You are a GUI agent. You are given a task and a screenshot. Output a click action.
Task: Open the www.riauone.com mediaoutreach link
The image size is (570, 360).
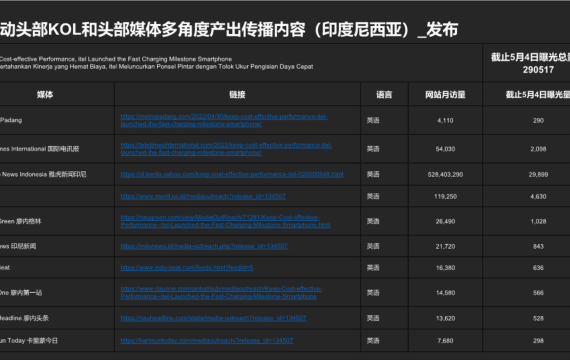221,293
